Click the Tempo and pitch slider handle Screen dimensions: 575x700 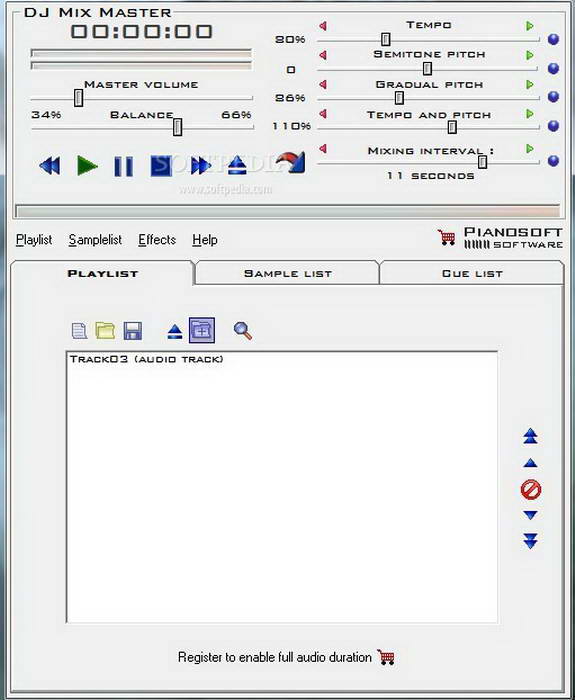(452, 127)
